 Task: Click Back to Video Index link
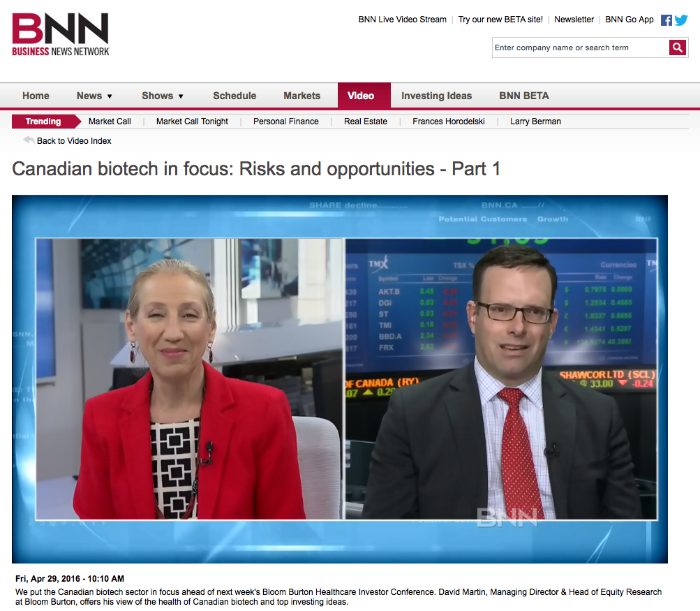pyautogui.click(x=74, y=140)
